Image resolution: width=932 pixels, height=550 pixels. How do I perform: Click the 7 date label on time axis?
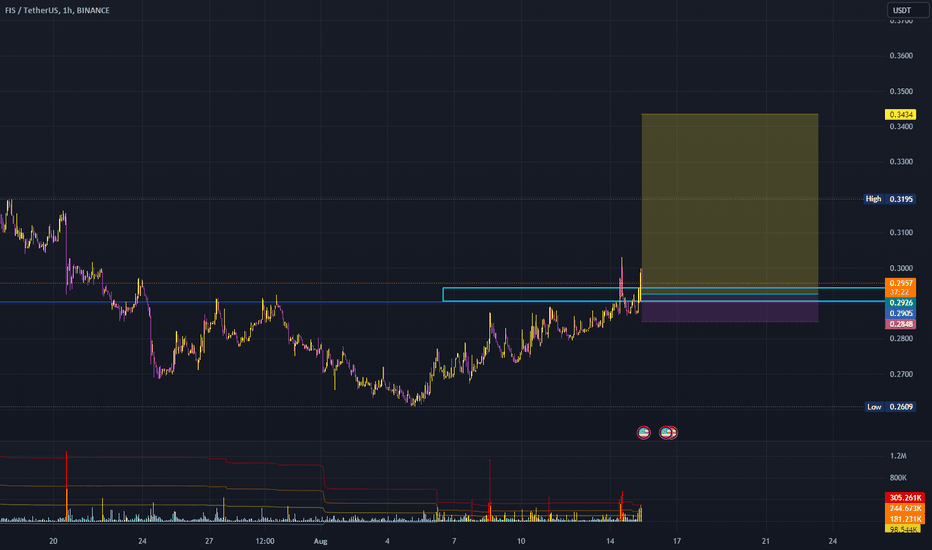(454, 541)
